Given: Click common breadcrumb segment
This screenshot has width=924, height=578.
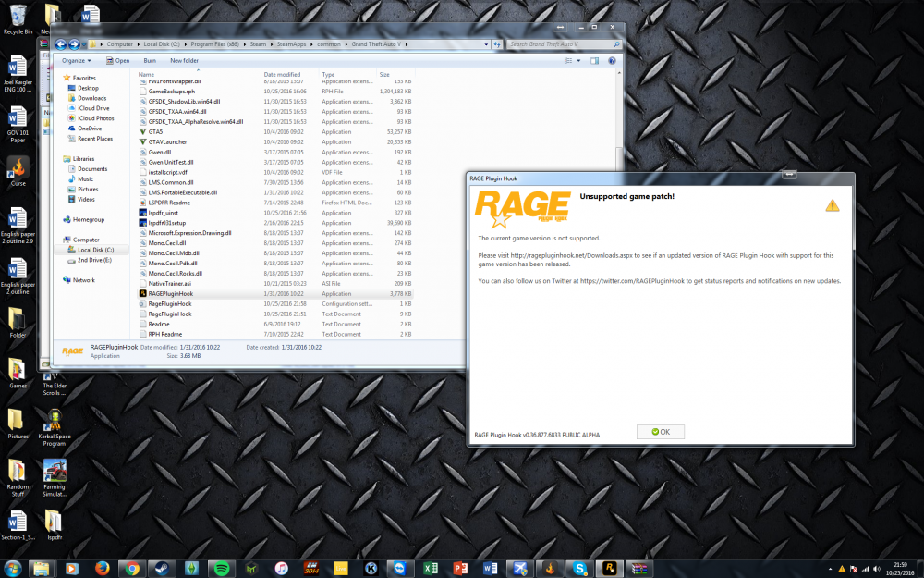Looking at the screenshot, I should pyautogui.click(x=328, y=44).
